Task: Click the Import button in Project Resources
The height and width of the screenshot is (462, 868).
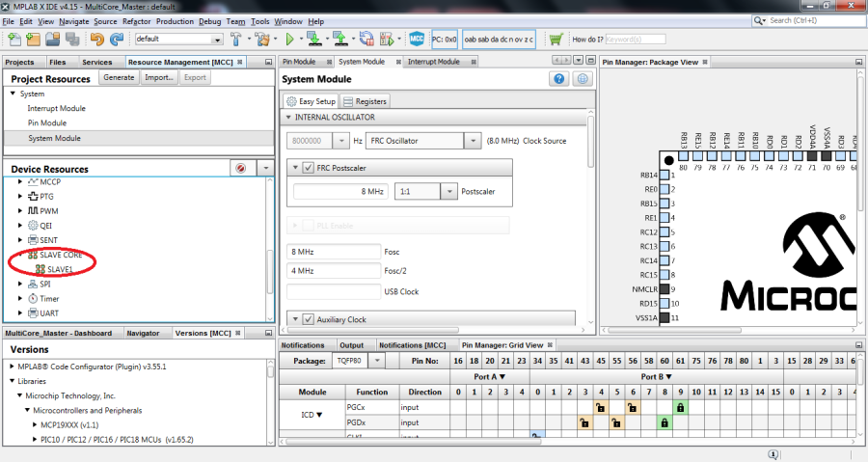Action: tap(159, 77)
